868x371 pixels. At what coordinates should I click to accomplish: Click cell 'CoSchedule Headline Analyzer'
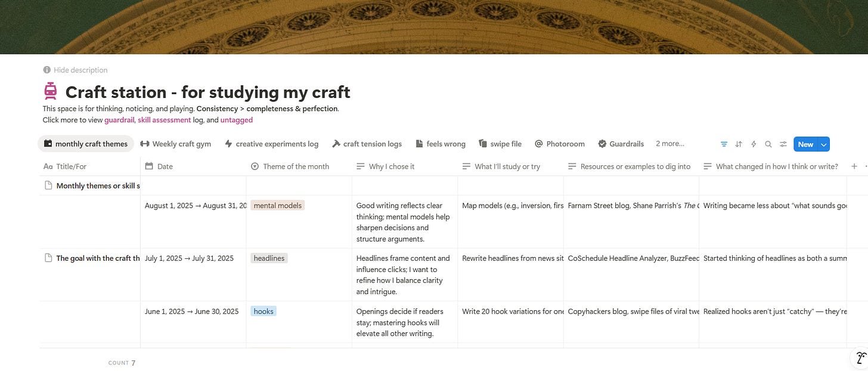[631, 274]
